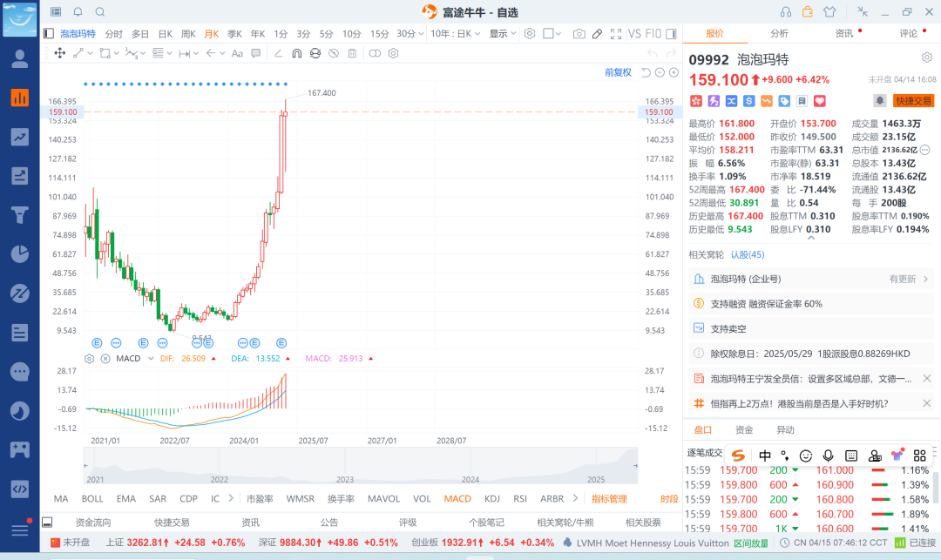Hide all drawings with eye-slash icon
Screen dimensions: 941x560
pos(334,53)
